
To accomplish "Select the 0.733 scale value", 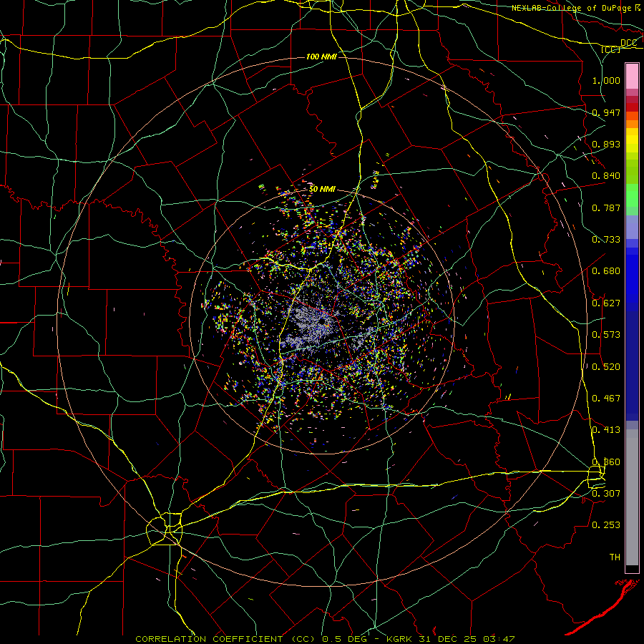I will coord(606,240).
